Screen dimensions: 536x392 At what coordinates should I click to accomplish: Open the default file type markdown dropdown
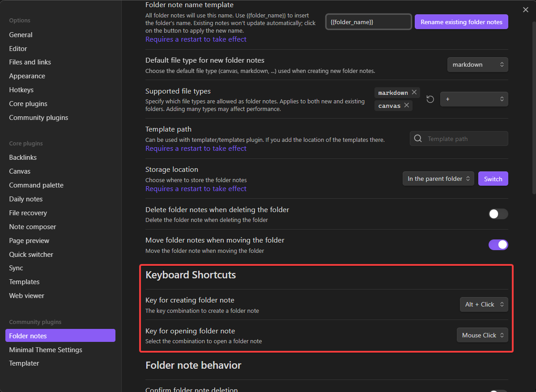click(477, 64)
